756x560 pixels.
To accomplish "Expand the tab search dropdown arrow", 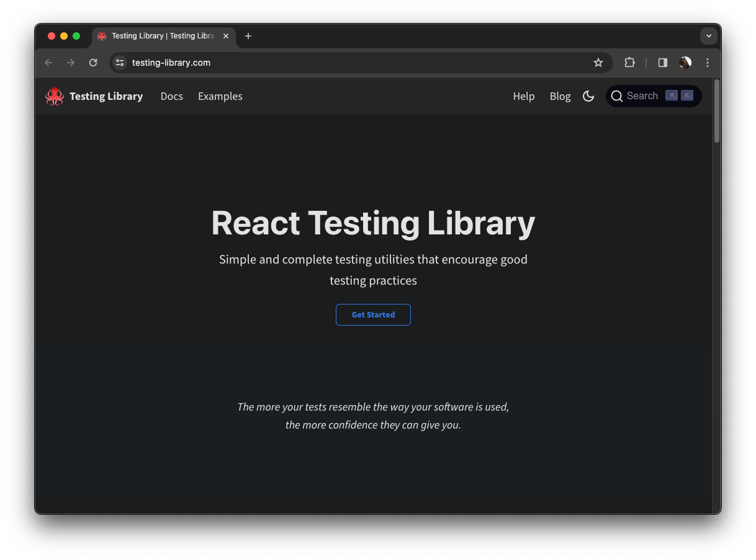I will point(709,36).
